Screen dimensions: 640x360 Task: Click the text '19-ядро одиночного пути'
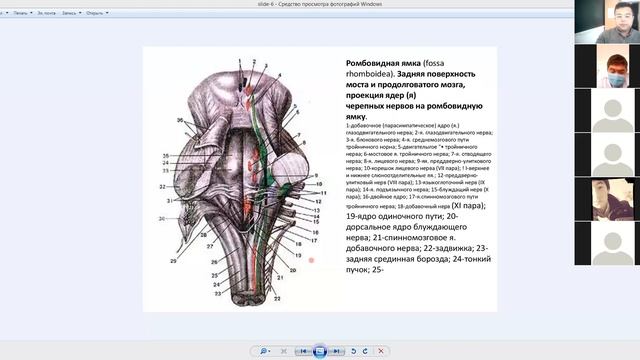coord(395,216)
